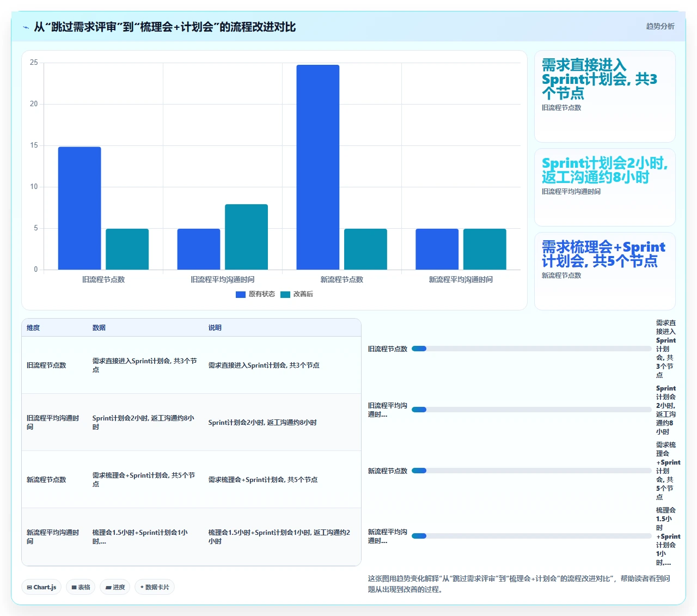Click the 新流程节点数 progress bar
Image resolution: width=697 pixels, height=616 pixels.
pos(531,471)
